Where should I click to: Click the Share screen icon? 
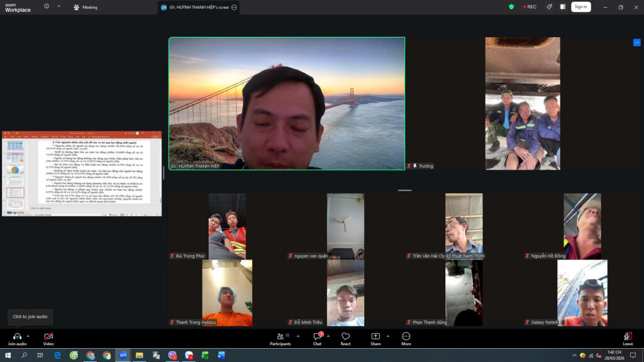point(375,337)
